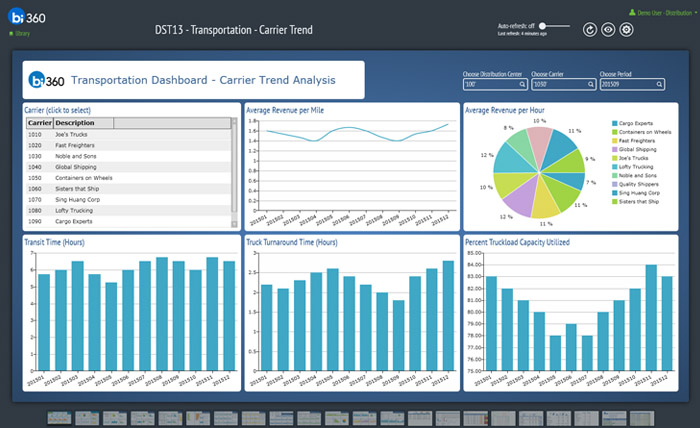This screenshot has width=700, height=428.
Task: Select carrier row 1040 Global Shipping
Action: [129, 167]
